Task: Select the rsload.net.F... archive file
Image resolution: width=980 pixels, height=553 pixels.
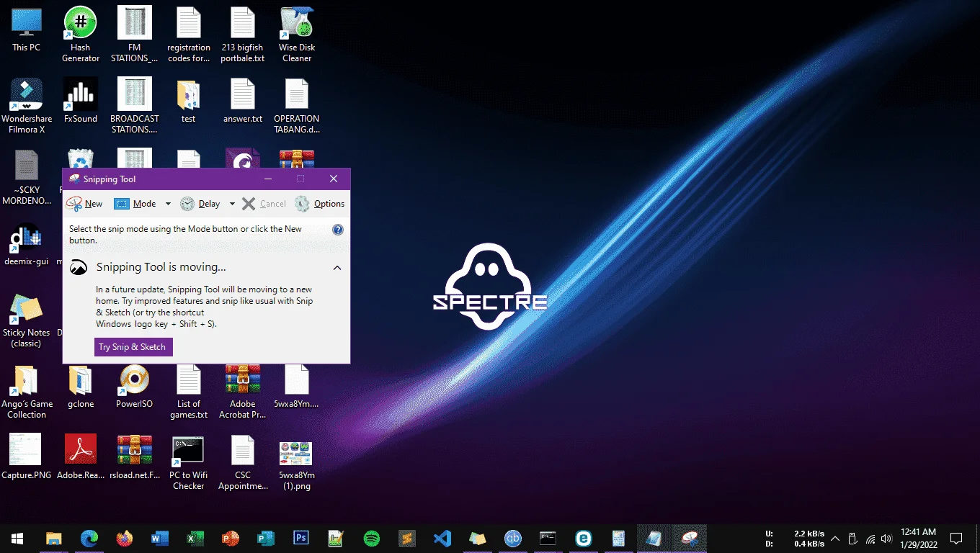Action: [135, 457]
